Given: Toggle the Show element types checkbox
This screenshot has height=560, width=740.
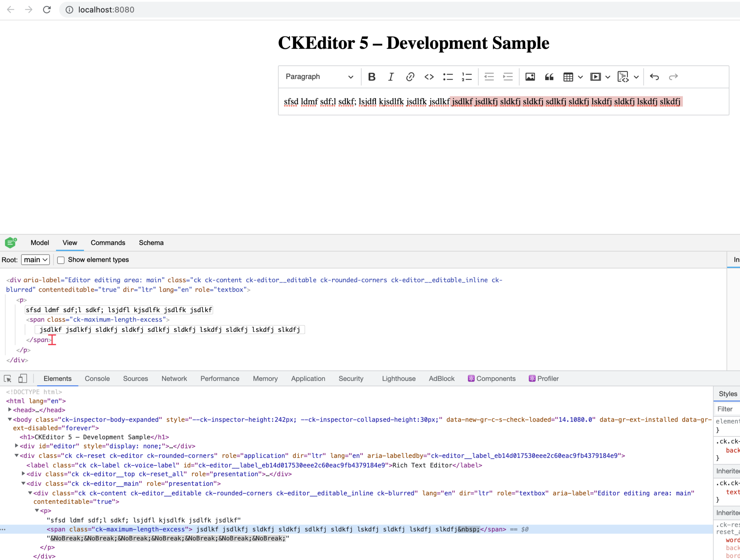Looking at the screenshot, I should (61, 260).
